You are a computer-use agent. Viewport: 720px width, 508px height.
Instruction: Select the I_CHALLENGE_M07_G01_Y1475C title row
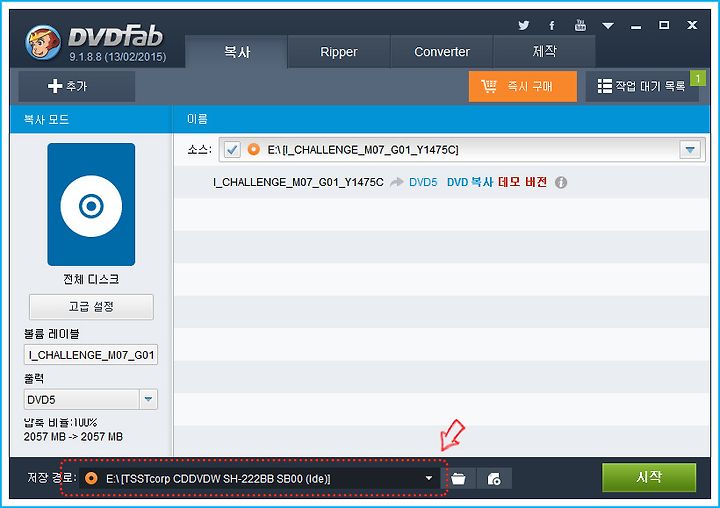[442, 182]
